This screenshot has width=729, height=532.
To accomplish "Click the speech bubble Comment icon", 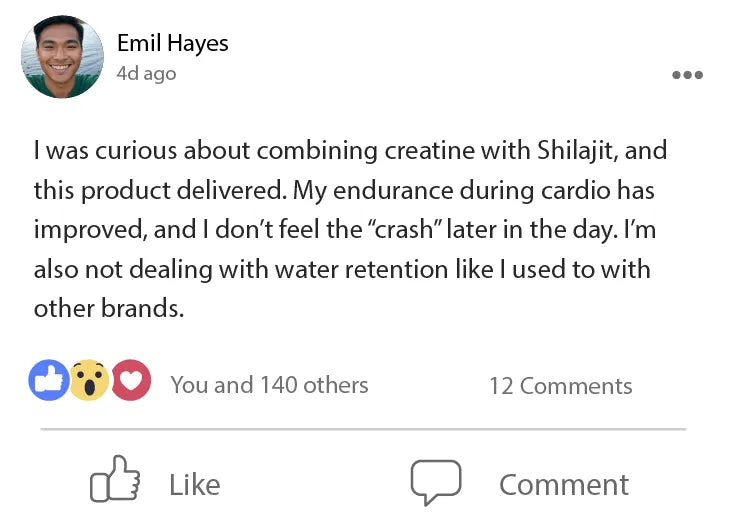I will [x=435, y=482].
